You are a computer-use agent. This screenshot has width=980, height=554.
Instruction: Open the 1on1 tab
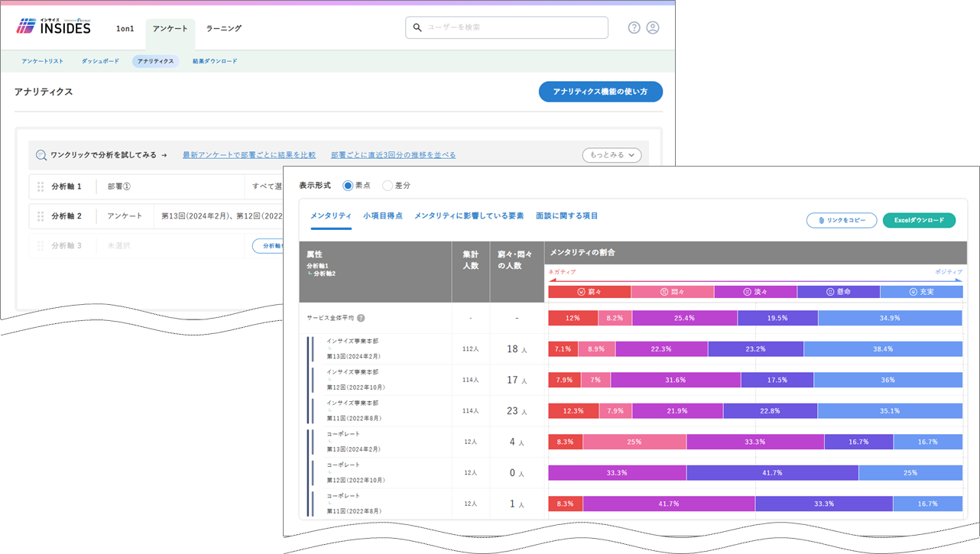[x=125, y=29]
